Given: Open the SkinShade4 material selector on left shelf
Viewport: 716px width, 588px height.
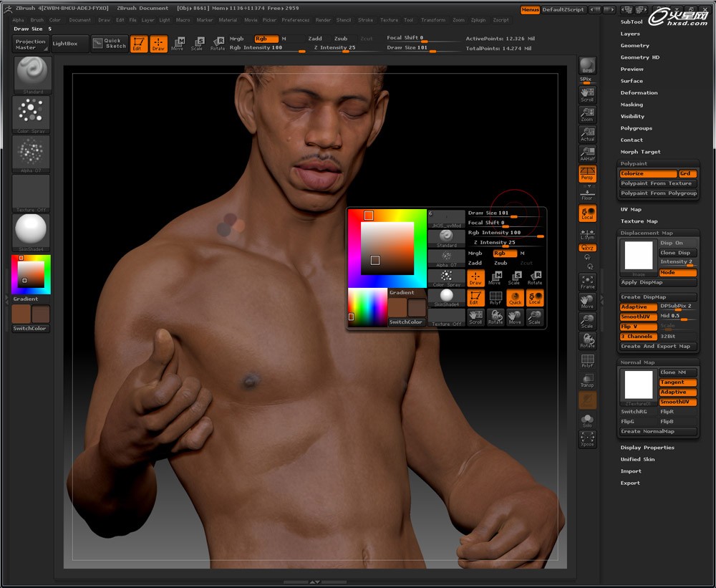Looking at the screenshot, I should [32, 233].
